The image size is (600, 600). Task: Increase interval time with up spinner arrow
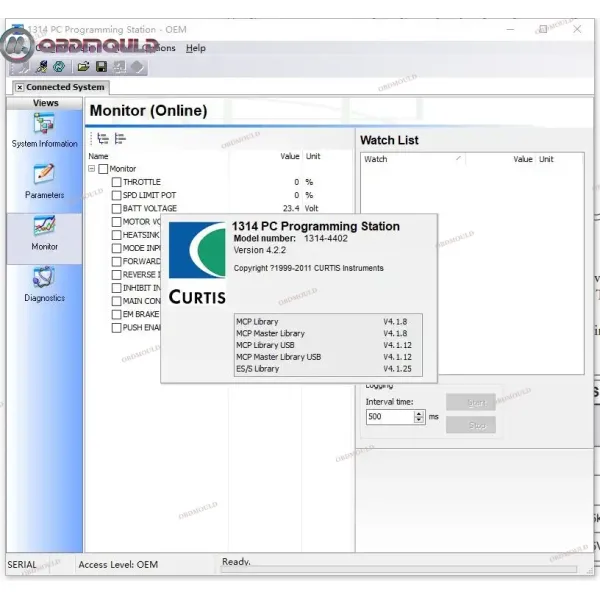click(x=419, y=413)
